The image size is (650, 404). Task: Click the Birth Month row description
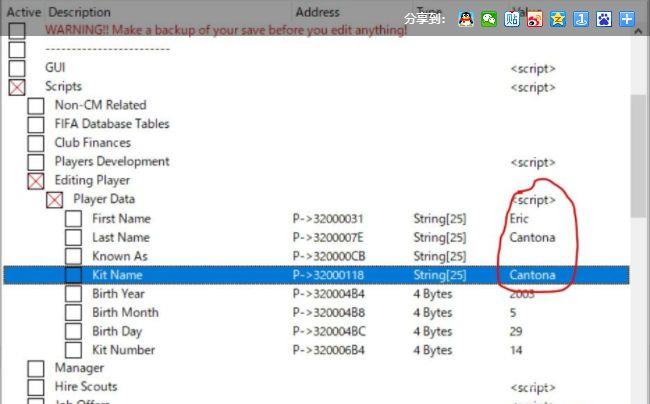(125, 313)
